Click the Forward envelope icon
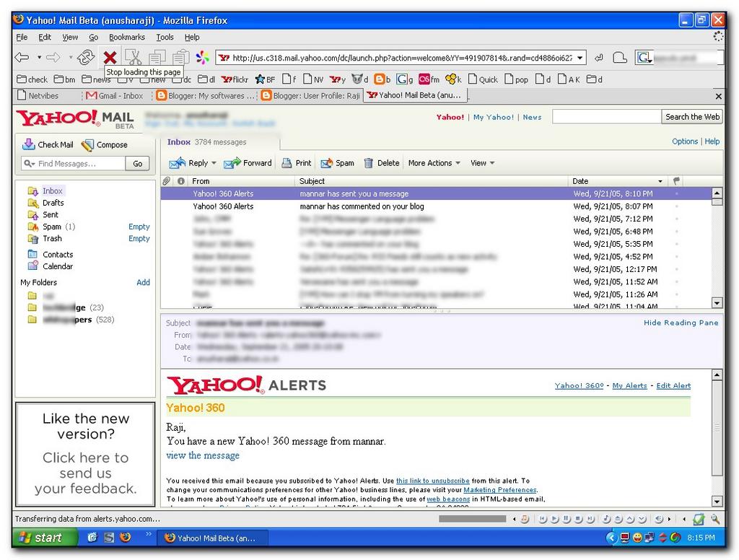This screenshot has height=560, width=739. click(232, 163)
